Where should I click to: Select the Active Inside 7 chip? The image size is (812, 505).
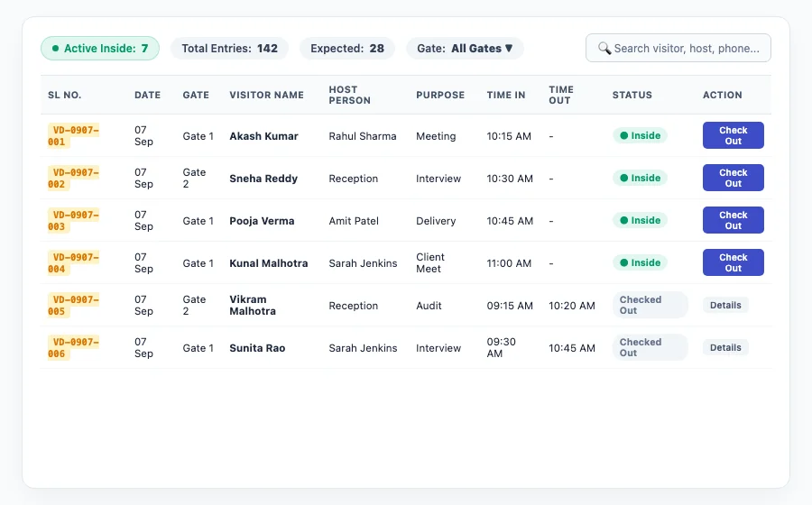click(x=100, y=48)
